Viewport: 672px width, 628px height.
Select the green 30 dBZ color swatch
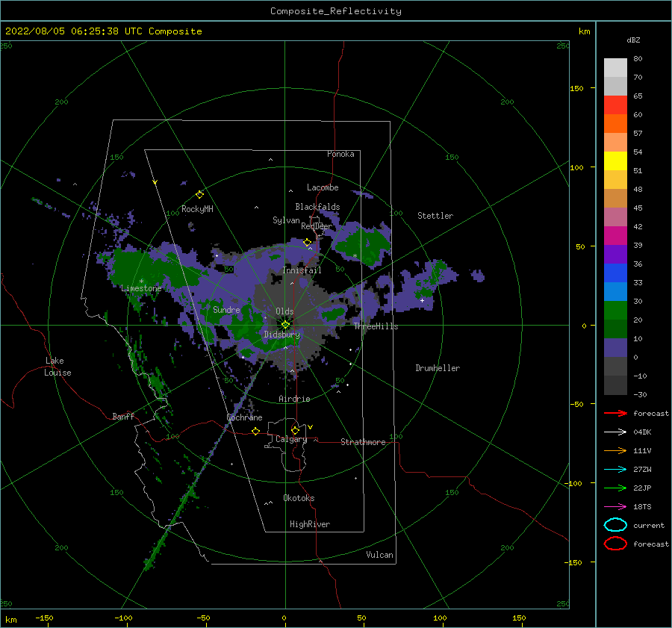pos(615,310)
